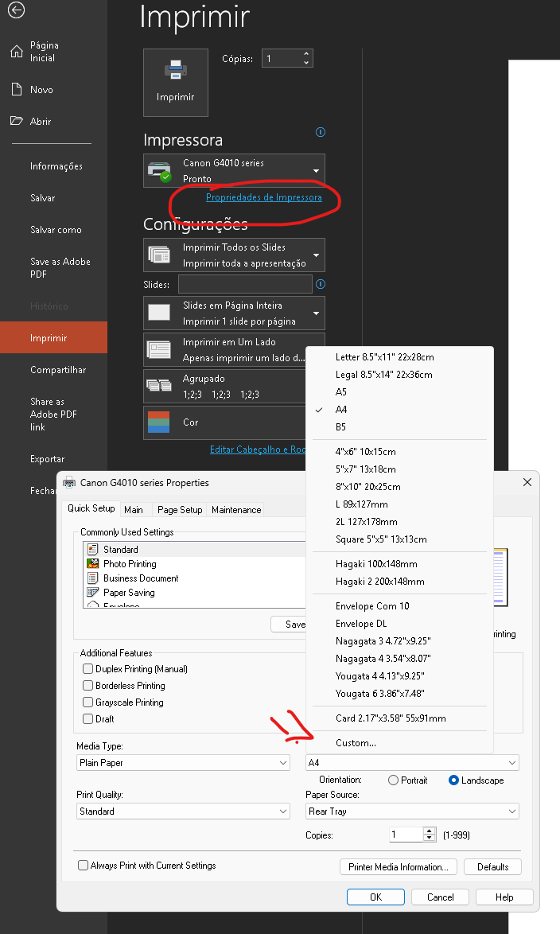The image size is (560, 934).
Task: Increase Copies in Properties dialog spinner
Action: pyautogui.click(x=430, y=831)
